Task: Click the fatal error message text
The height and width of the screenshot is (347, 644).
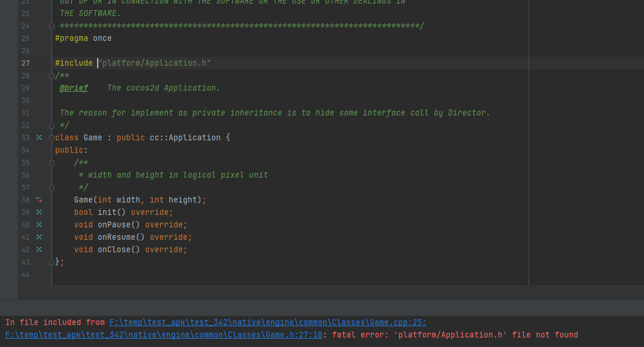Action: [455, 335]
